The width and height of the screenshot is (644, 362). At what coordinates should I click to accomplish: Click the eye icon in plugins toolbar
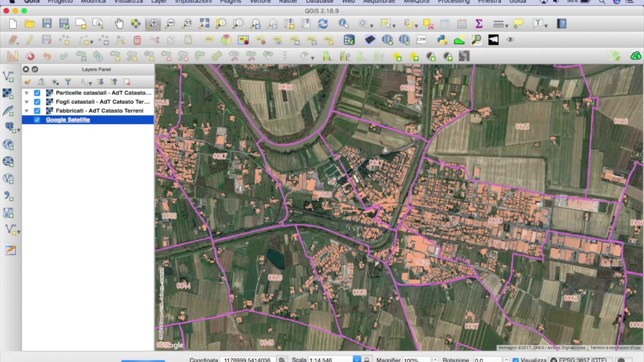[x=510, y=40]
